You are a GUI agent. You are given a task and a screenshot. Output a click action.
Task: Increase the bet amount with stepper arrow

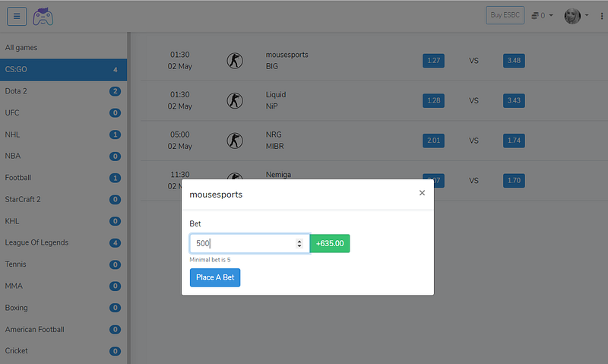299,241
